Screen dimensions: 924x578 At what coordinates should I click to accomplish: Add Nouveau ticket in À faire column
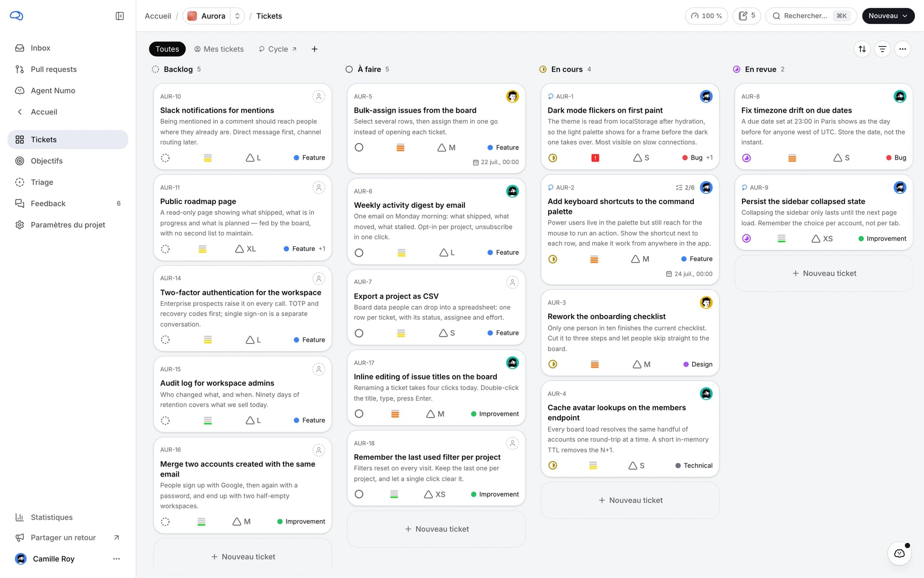point(436,529)
